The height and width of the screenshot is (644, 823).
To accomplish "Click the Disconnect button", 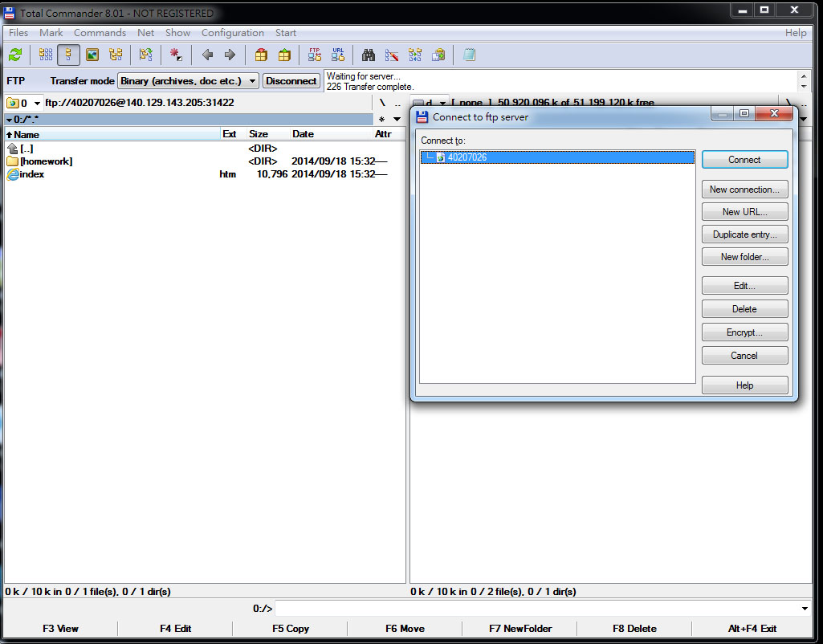I will pos(291,81).
